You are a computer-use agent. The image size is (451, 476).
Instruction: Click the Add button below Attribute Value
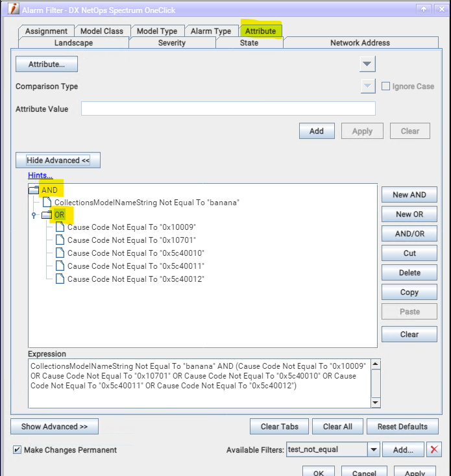tap(317, 131)
